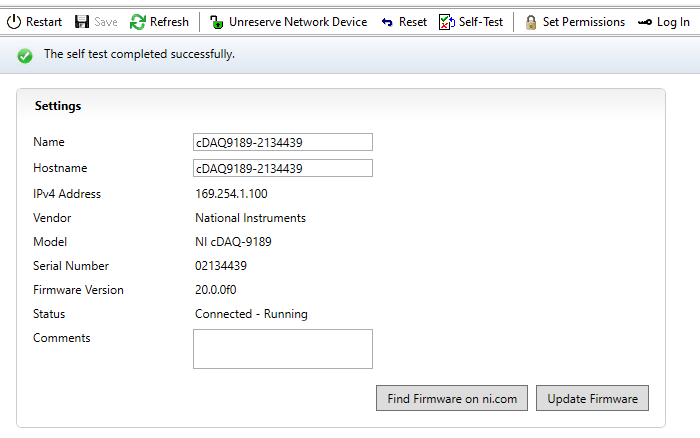
Task: Click the serial number value 02134439
Action: [221, 266]
